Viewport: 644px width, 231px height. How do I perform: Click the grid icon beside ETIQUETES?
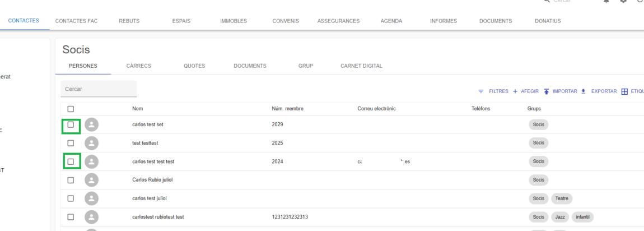tap(624, 91)
